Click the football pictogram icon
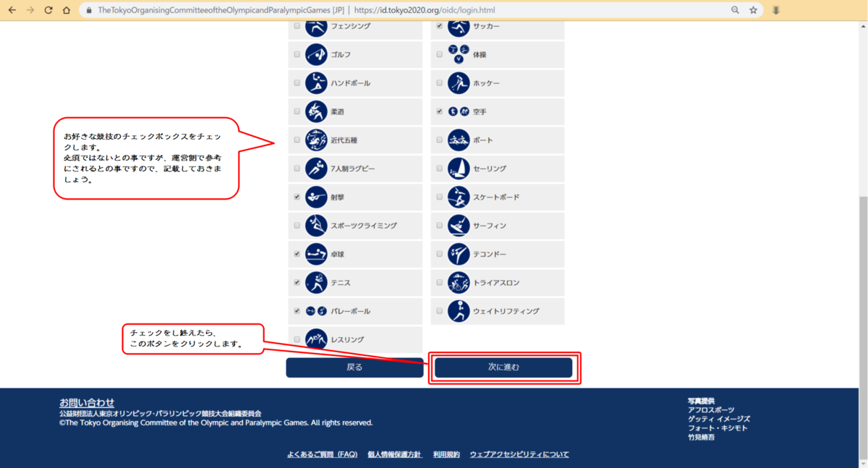Image resolution: width=868 pixels, height=468 pixels. (x=459, y=27)
